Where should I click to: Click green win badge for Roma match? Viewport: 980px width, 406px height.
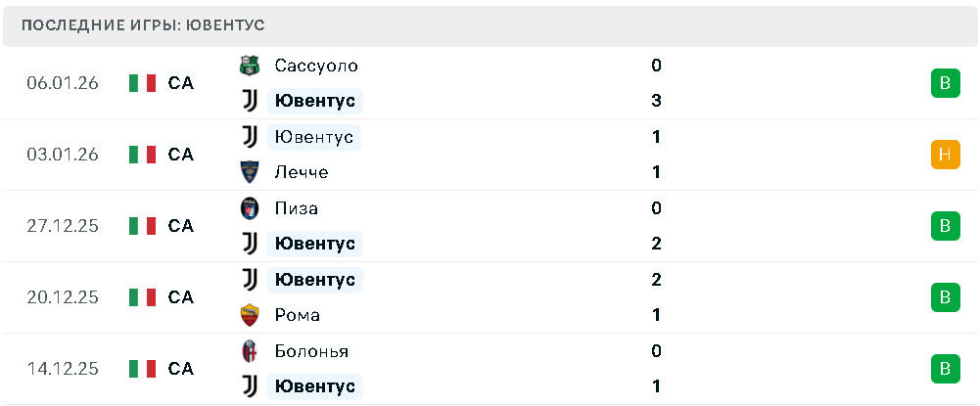pos(945,297)
